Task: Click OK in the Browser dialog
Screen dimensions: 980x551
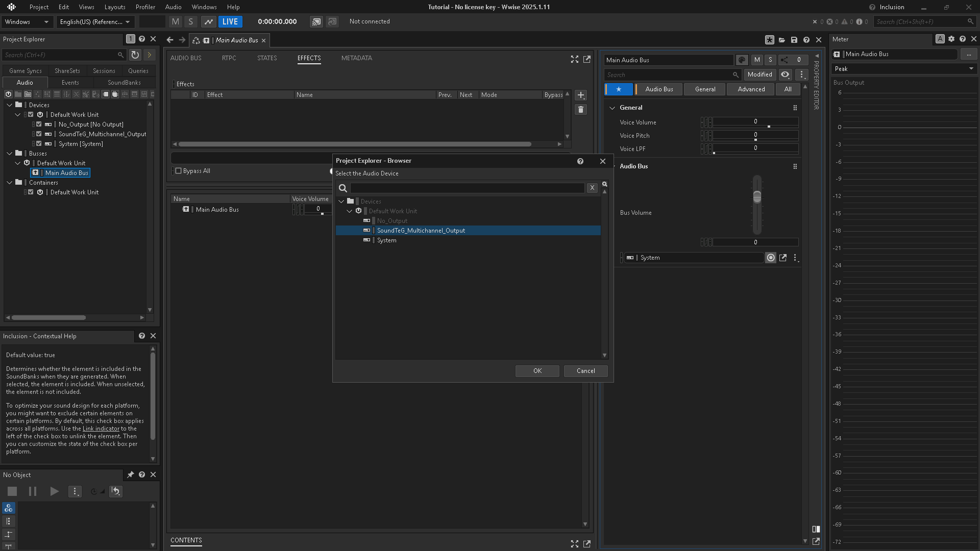Action: [x=537, y=371]
